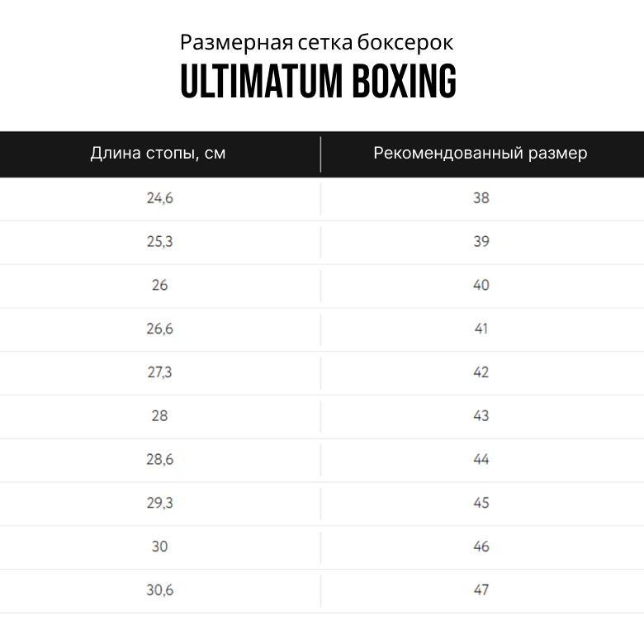Click recommended size 41

481,329
